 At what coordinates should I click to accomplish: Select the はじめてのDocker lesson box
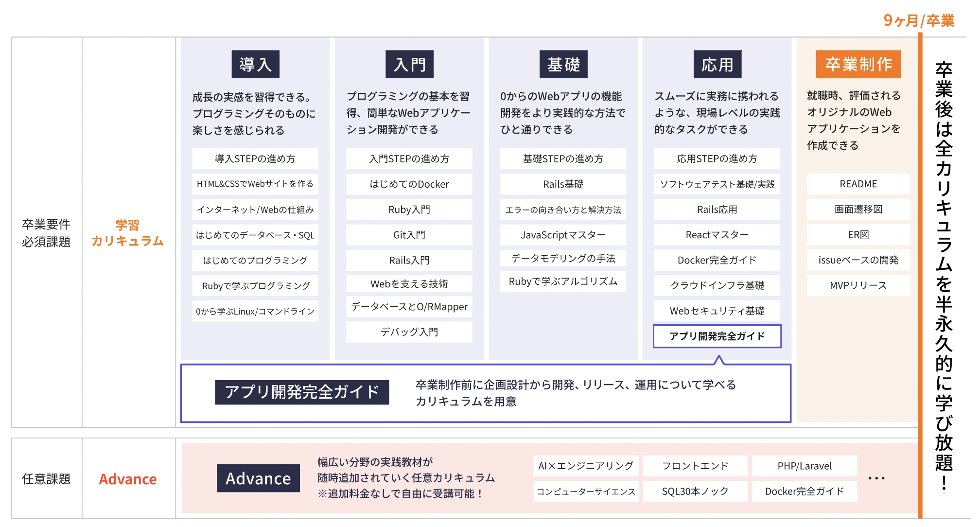click(409, 184)
